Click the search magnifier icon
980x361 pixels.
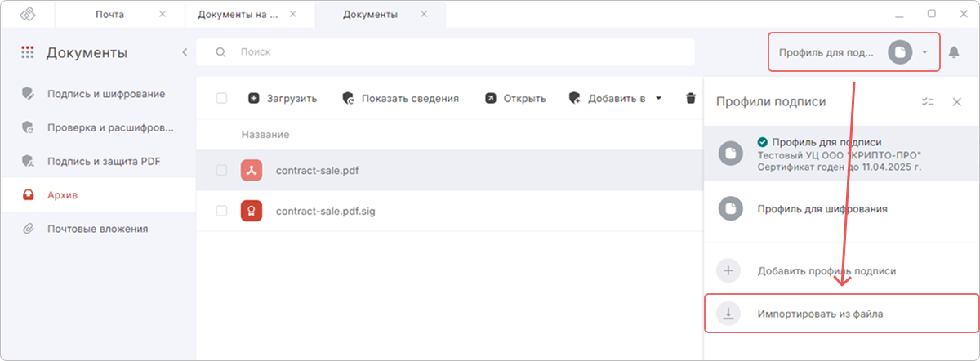pos(220,52)
